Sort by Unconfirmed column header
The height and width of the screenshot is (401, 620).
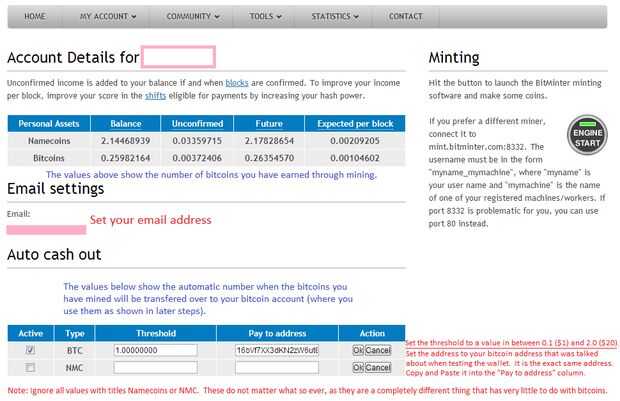point(197,124)
